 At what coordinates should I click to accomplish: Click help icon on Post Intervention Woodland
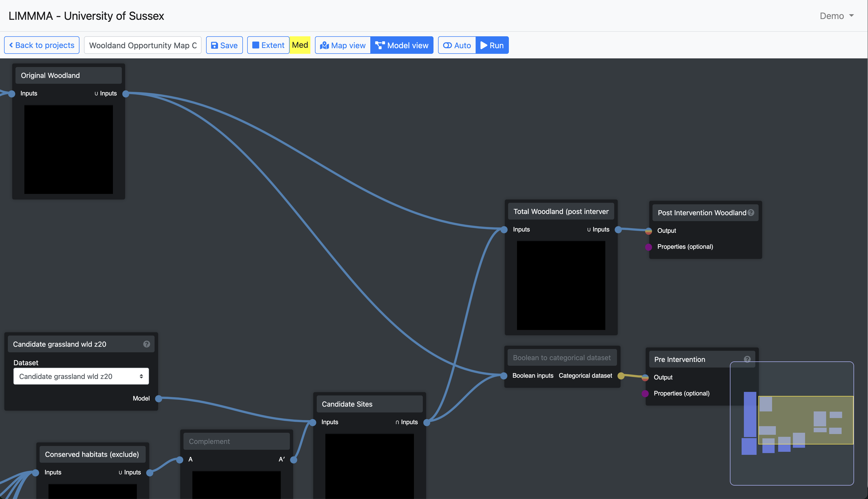click(x=751, y=212)
